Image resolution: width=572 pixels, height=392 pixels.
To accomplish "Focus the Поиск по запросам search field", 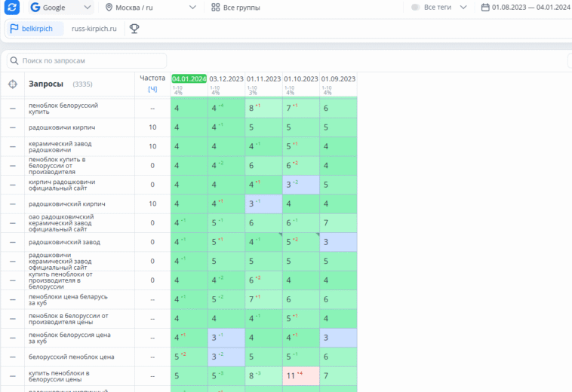I will pos(87,60).
